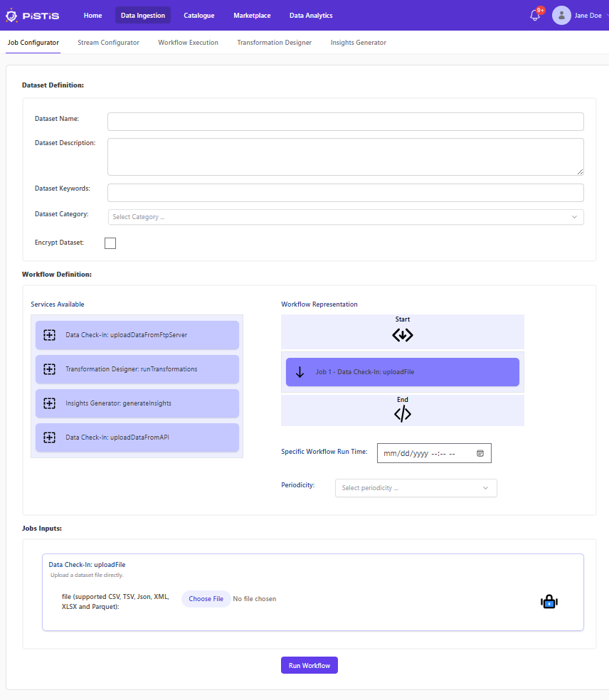Open the Marketplace menu item
Image resolution: width=609 pixels, height=700 pixels.
click(x=252, y=16)
